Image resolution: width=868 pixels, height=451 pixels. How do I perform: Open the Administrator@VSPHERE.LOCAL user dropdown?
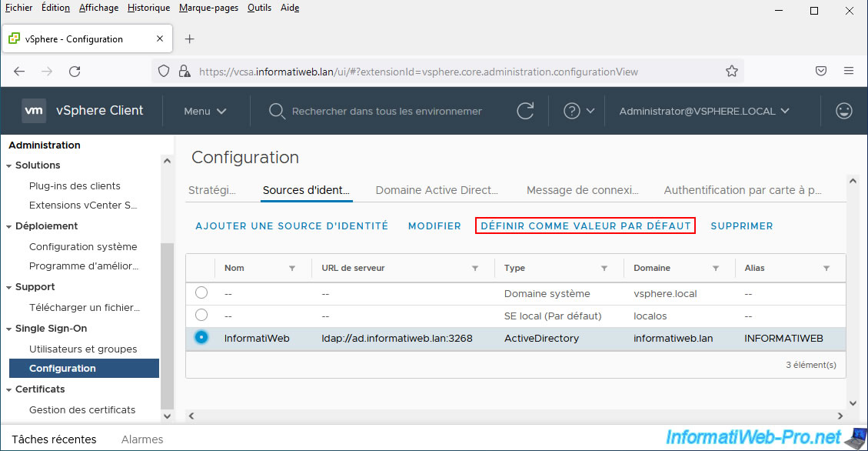click(x=704, y=112)
